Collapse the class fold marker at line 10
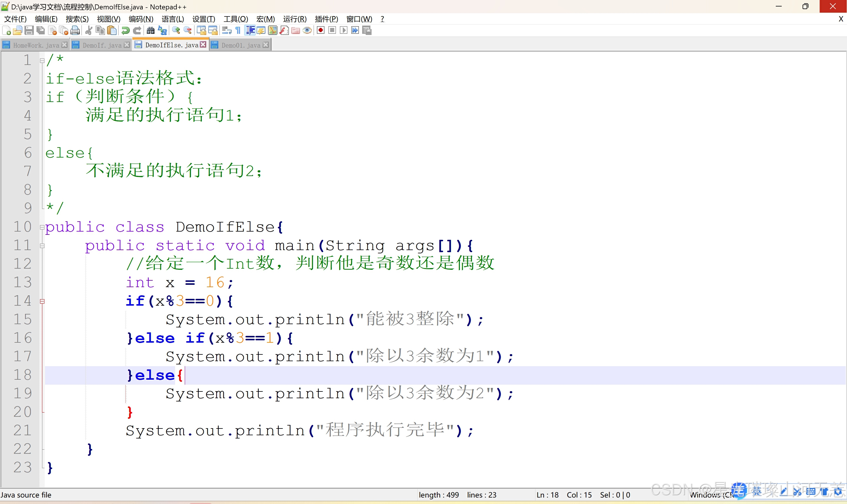This screenshot has width=847, height=504. click(42, 227)
